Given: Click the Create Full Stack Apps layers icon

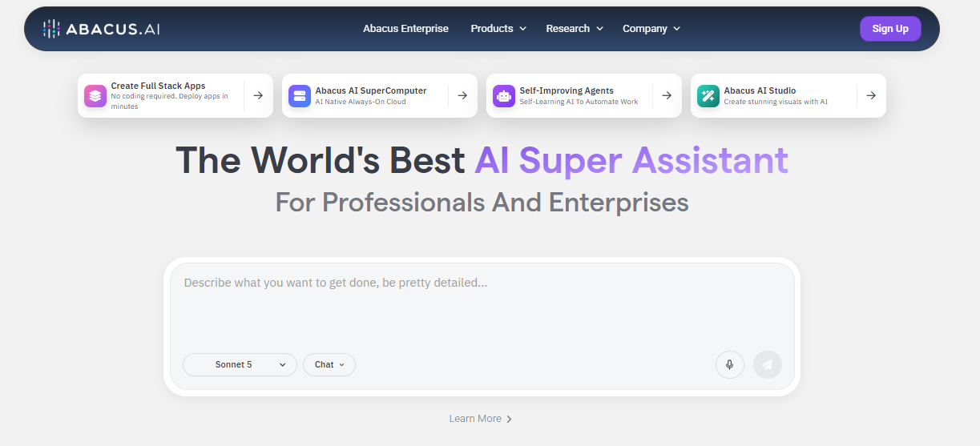Looking at the screenshot, I should point(95,96).
